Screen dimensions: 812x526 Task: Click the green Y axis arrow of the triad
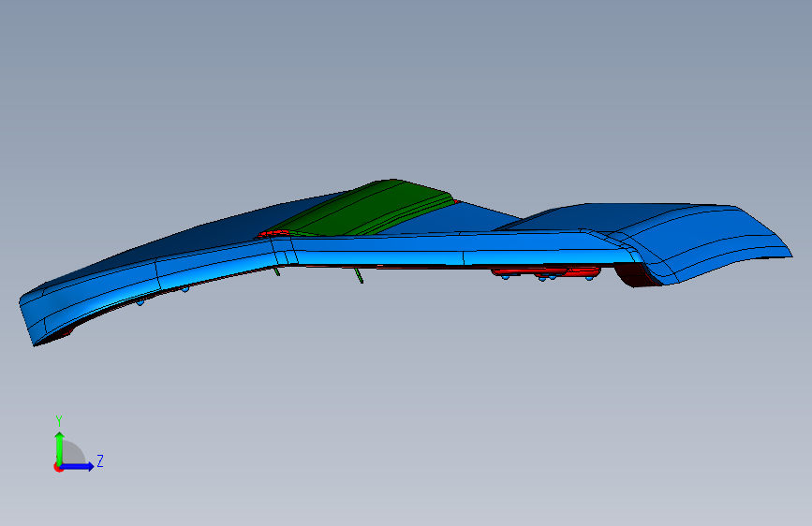pyautogui.click(x=60, y=448)
